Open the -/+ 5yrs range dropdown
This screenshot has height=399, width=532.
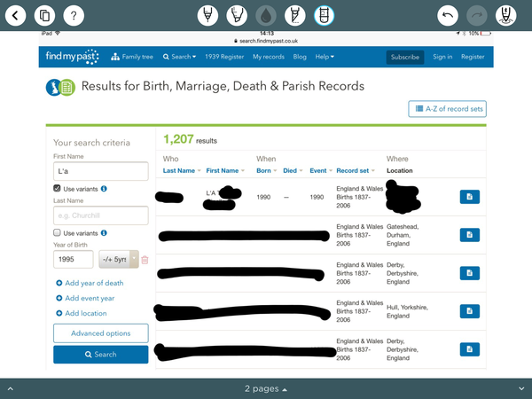click(118, 259)
